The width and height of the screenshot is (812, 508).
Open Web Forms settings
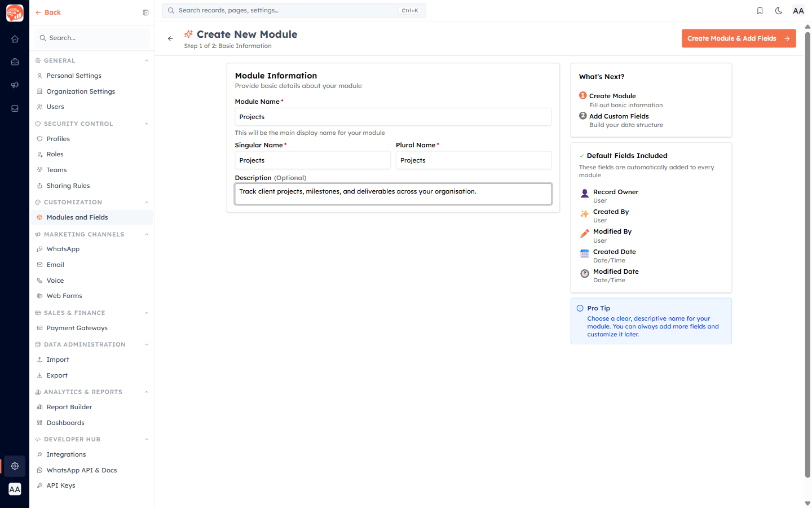point(91,296)
